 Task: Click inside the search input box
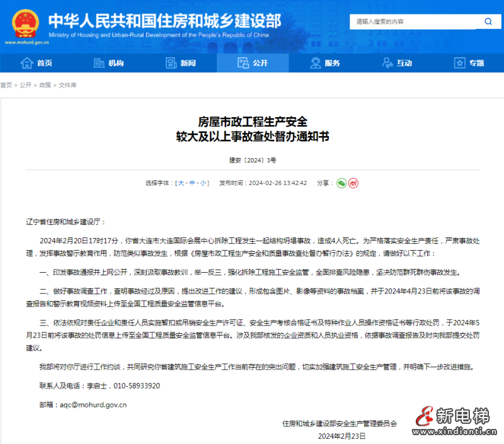pyautogui.click(x=409, y=21)
